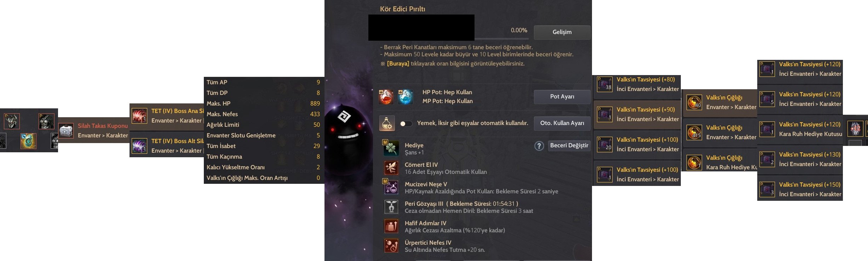Open the Gelişim growth button
The height and width of the screenshot is (261, 868).
click(562, 32)
